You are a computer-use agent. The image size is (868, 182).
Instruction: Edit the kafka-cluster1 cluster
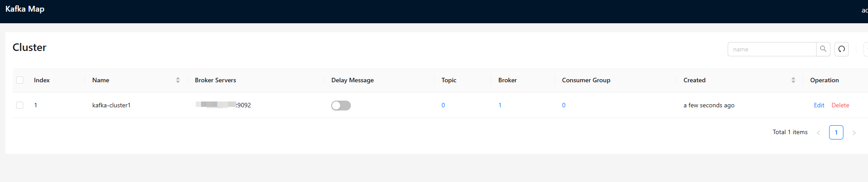[x=819, y=105]
